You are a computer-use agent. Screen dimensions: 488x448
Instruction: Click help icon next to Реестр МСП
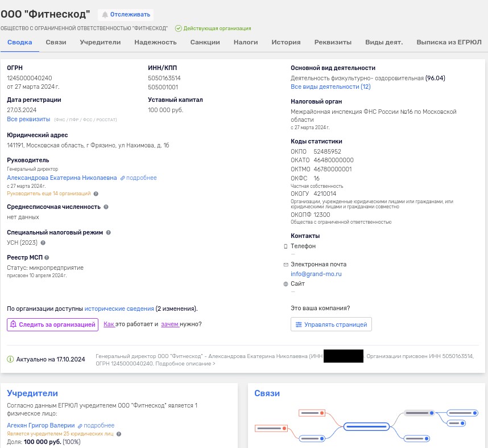47,258
